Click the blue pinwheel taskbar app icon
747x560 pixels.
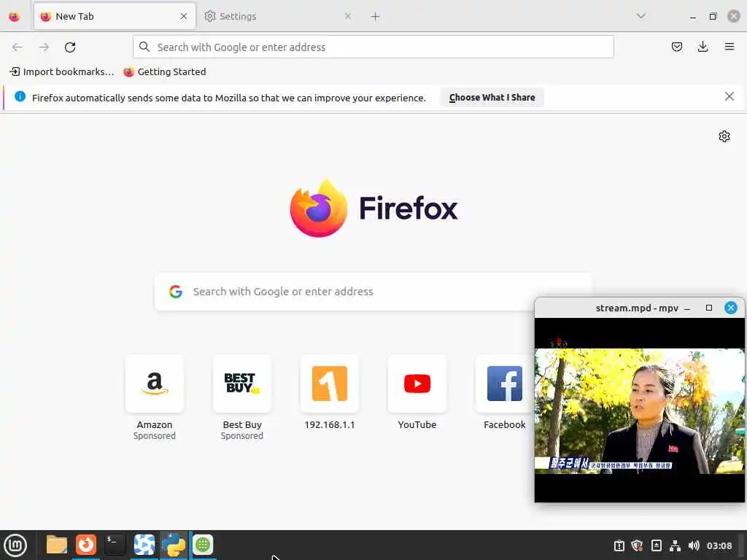point(144,545)
